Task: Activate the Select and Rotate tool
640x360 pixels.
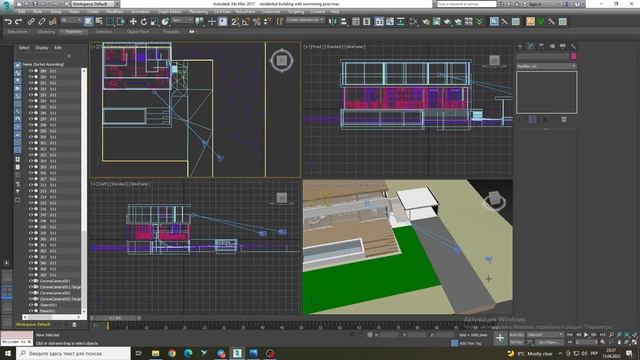Action: [144, 22]
